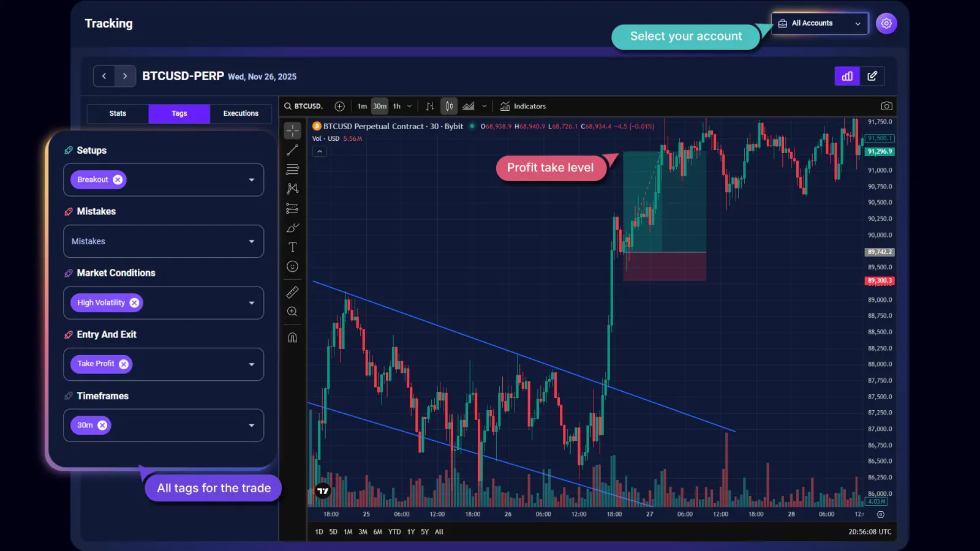The image size is (980, 551).
Task: Remove the Breakout setup tag
Action: [118, 179]
